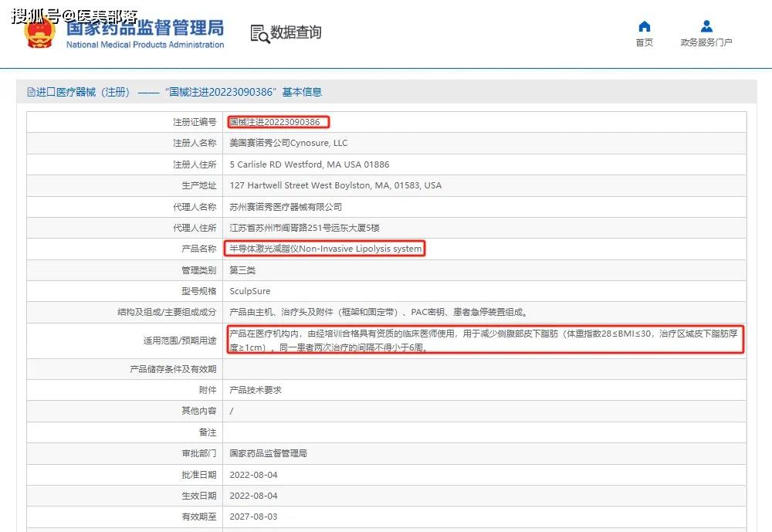Viewport: 772px width, 532px height.
Task: Click the 批准日期 row label
Action: pos(199,475)
